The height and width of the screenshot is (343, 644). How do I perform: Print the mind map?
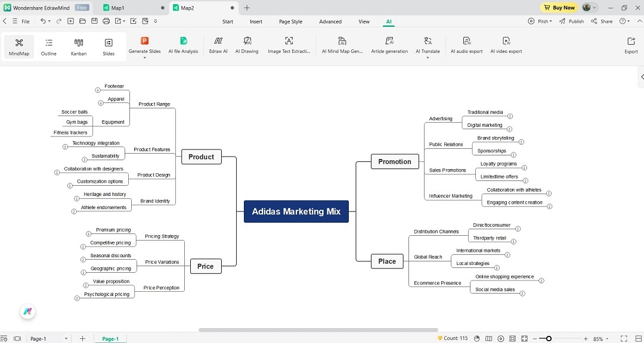106,21
